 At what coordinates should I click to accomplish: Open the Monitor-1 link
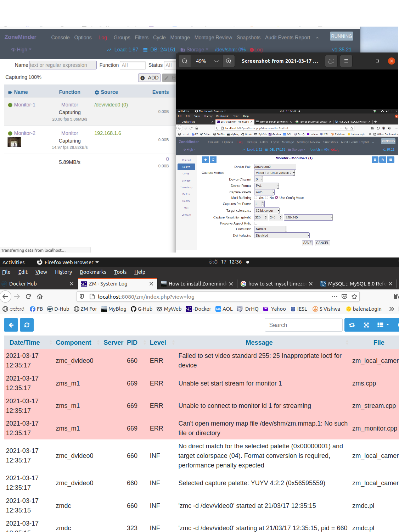click(24, 105)
